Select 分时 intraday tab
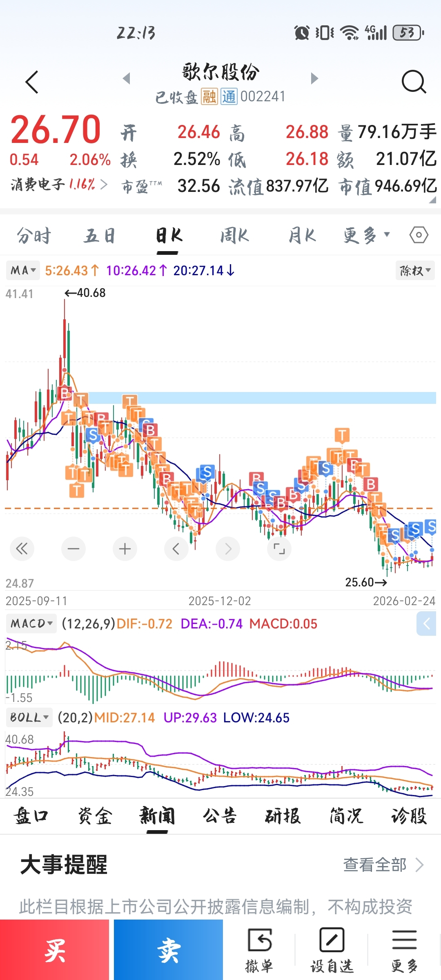The width and height of the screenshot is (441, 980). click(x=33, y=236)
